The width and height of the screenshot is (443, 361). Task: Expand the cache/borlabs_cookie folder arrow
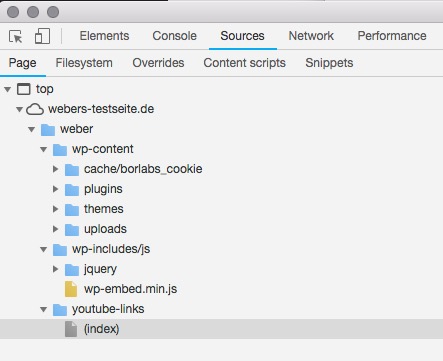pyautogui.click(x=56, y=169)
